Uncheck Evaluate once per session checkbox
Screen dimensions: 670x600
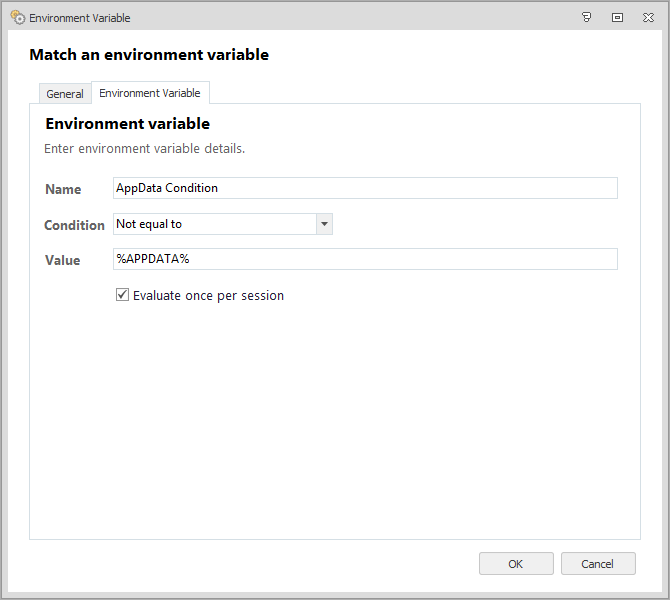click(122, 295)
